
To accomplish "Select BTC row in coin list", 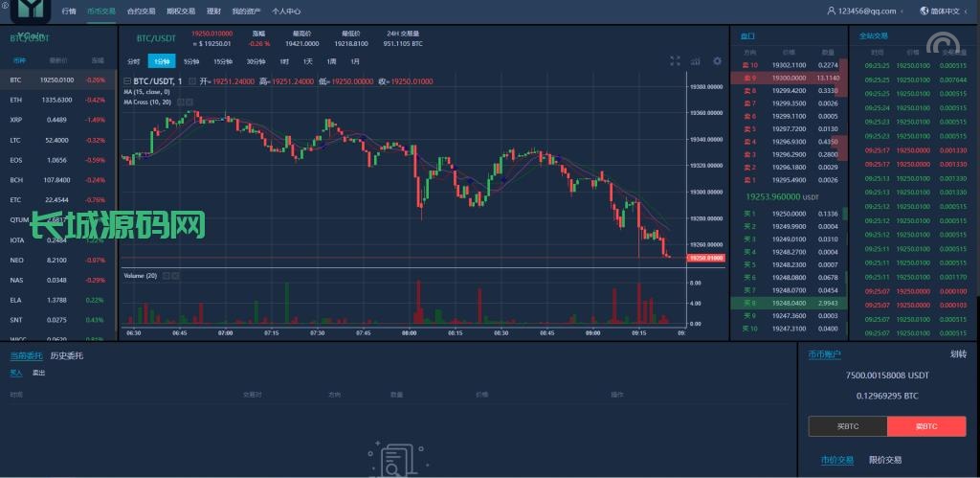I will coord(58,80).
